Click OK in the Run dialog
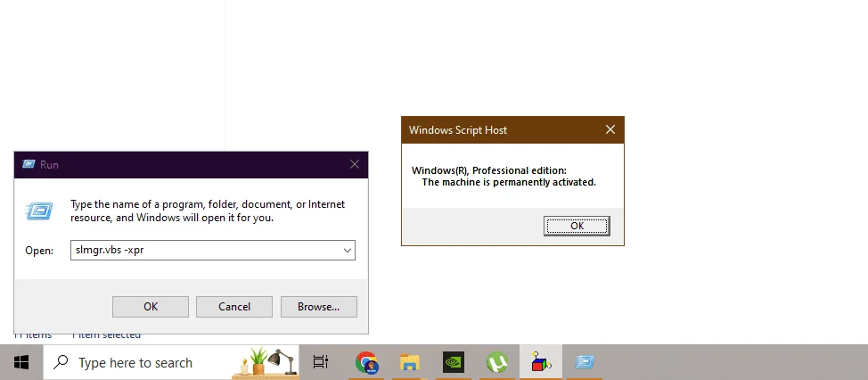 [x=151, y=307]
